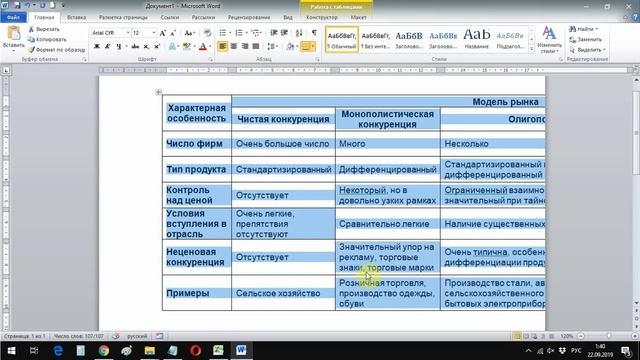Click the table move handle above the table
640x360 pixels.
(158, 92)
